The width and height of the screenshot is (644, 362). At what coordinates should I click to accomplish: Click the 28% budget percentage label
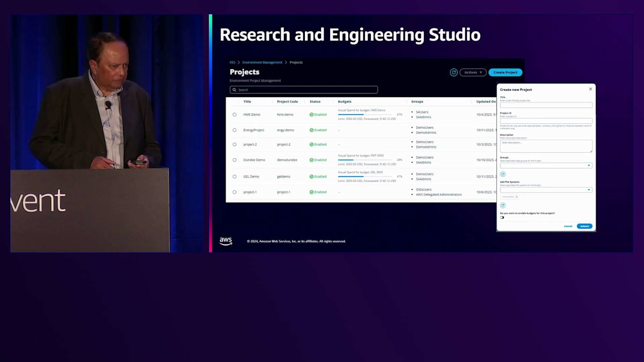(x=399, y=160)
